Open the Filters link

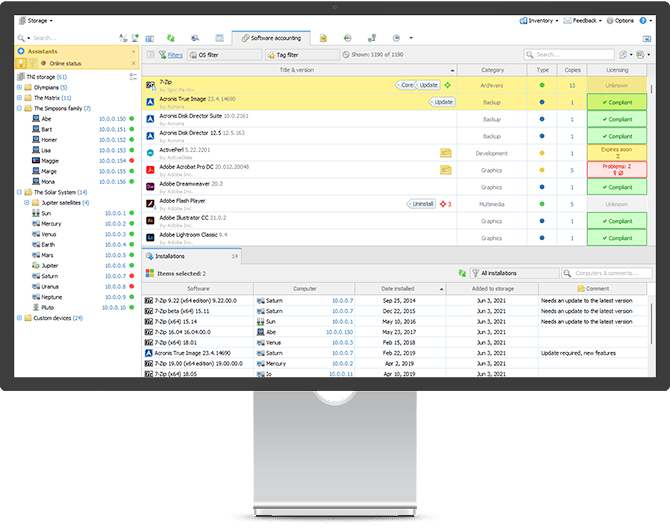click(x=175, y=55)
